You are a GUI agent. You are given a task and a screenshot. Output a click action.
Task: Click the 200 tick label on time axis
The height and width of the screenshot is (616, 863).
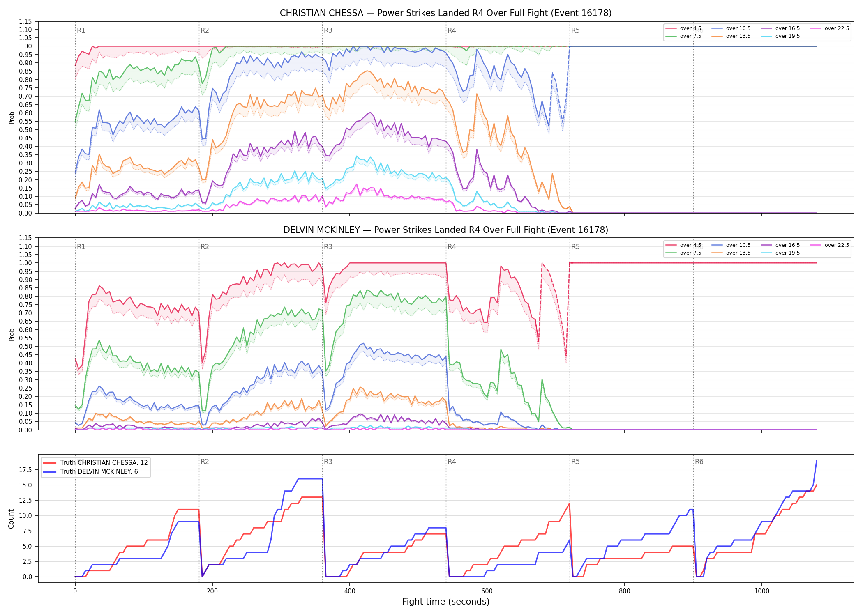coord(212,591)
